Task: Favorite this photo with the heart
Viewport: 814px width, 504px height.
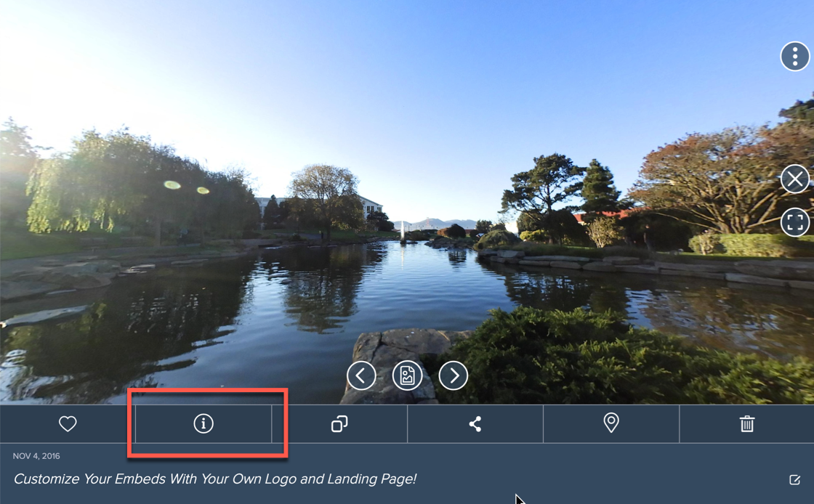Action: 68,423
